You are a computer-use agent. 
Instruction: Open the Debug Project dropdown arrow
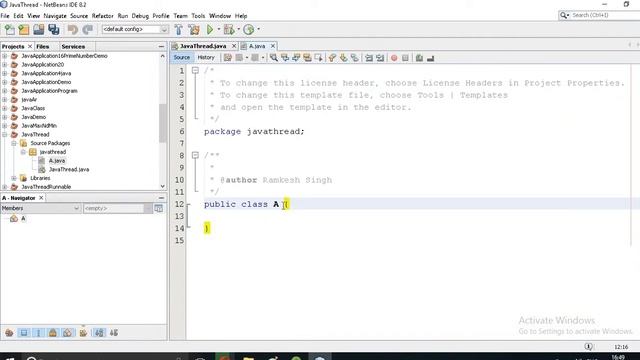click(238, 29)
